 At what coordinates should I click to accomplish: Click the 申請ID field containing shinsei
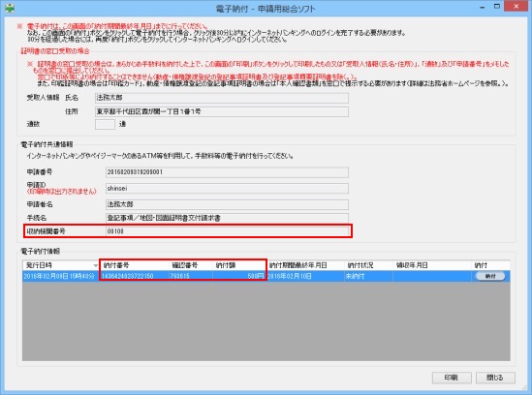click(227, 189)
